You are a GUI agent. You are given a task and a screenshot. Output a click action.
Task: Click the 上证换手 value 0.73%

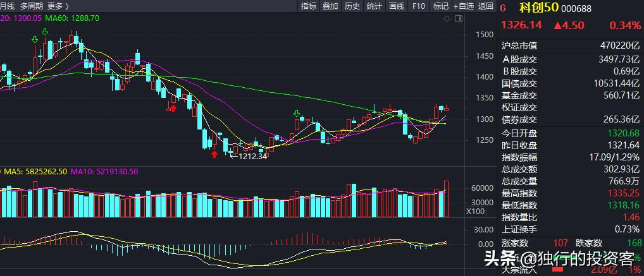click(627, 229)
